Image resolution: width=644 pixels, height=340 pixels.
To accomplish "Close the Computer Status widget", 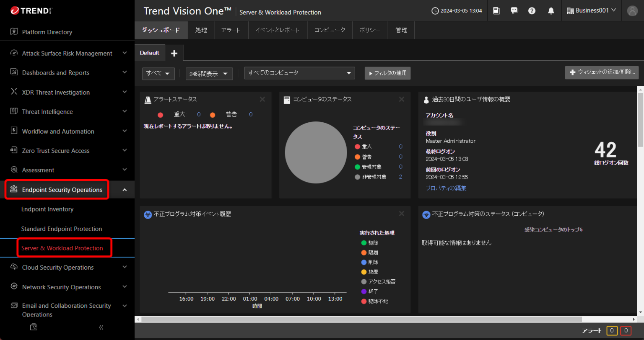I will point(401,99).
